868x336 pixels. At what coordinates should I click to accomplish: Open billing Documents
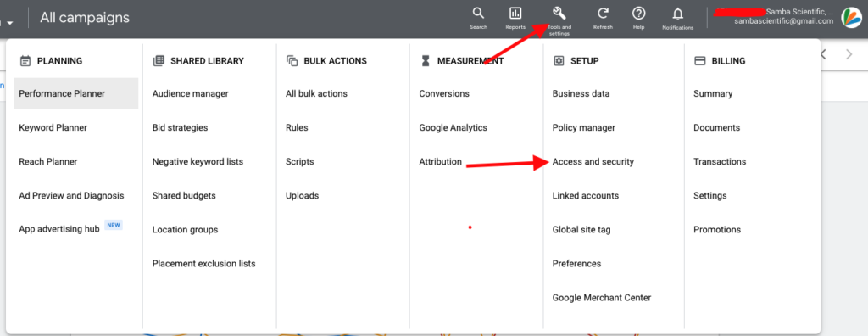pos(716,127)
